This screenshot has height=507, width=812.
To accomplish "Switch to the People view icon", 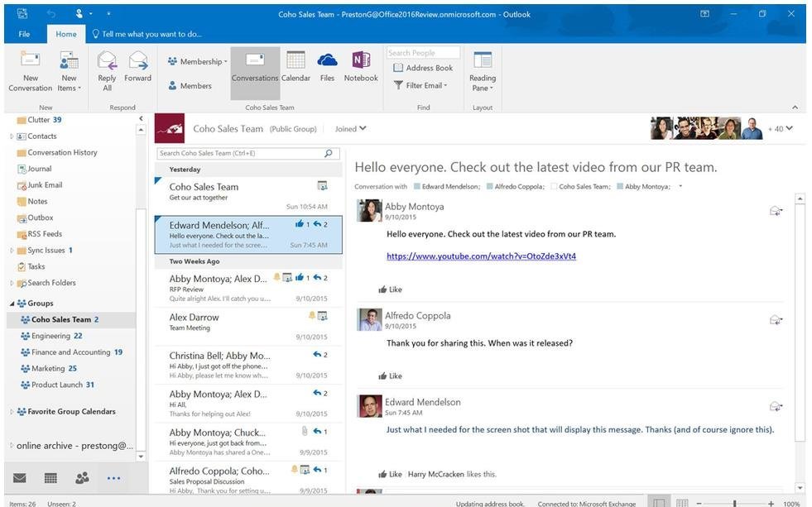I will coord(81,478).
